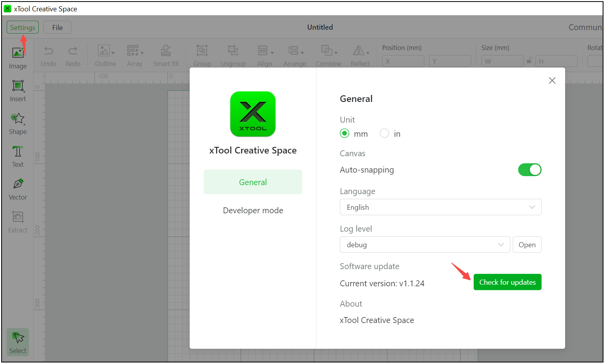Open the File menu
Viewport: 605px width, 364px height.
click(x=57, y=27)
